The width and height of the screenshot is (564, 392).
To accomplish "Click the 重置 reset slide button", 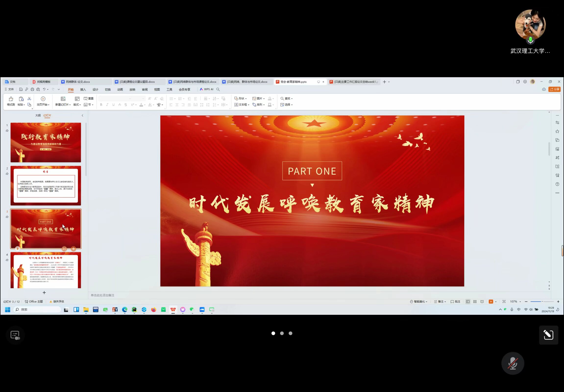I will 89,98.
